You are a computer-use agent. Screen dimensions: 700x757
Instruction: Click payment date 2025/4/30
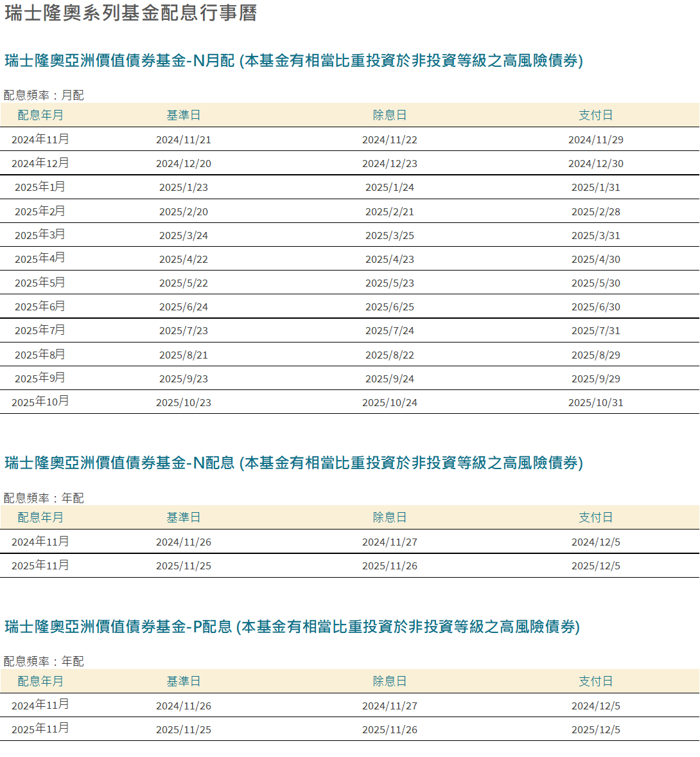[596, 259]
